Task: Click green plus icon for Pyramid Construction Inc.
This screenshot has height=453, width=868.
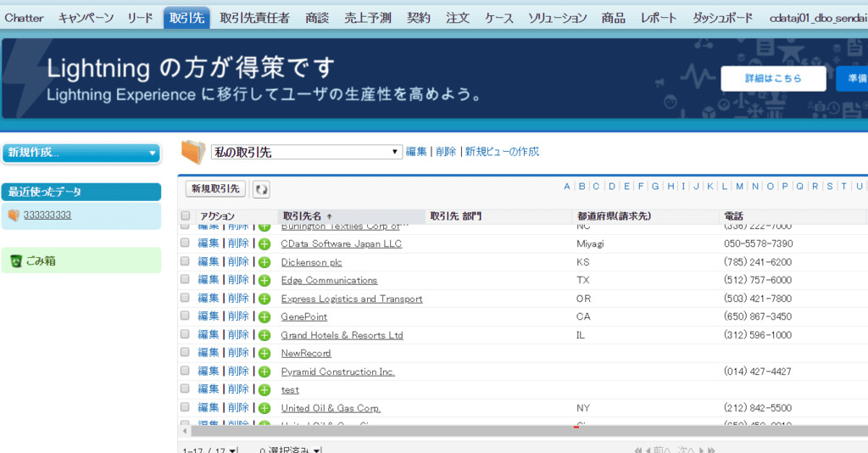Action: 264,372
